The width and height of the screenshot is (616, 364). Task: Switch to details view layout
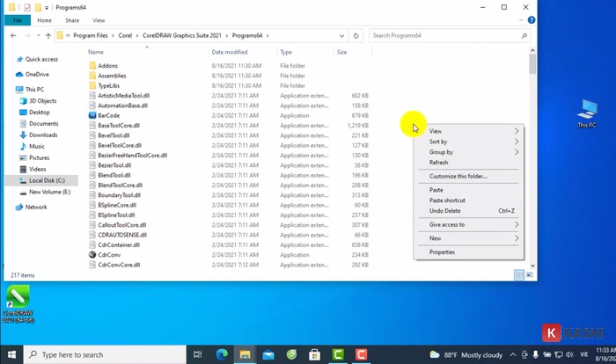[519, 275]
